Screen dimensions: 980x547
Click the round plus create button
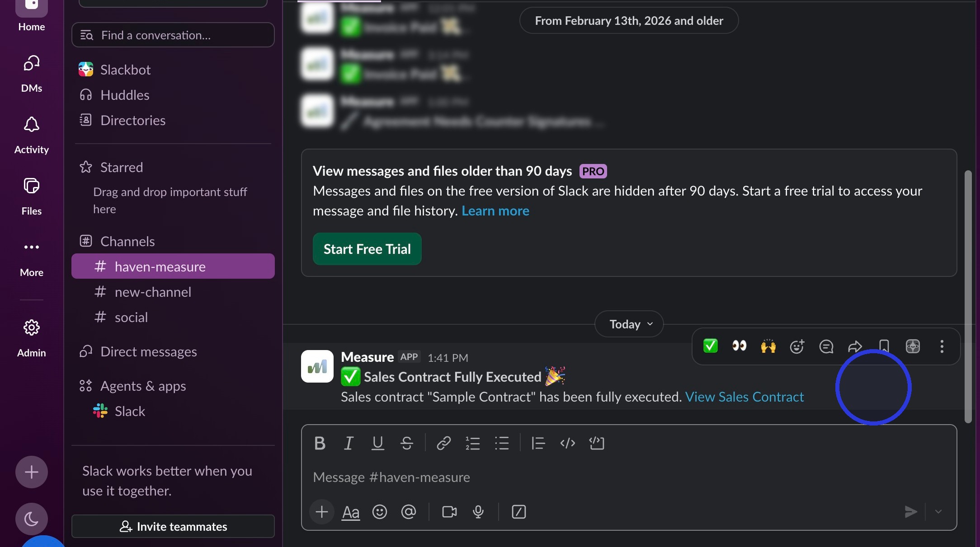pyautogui.click(x=32, y=472)
